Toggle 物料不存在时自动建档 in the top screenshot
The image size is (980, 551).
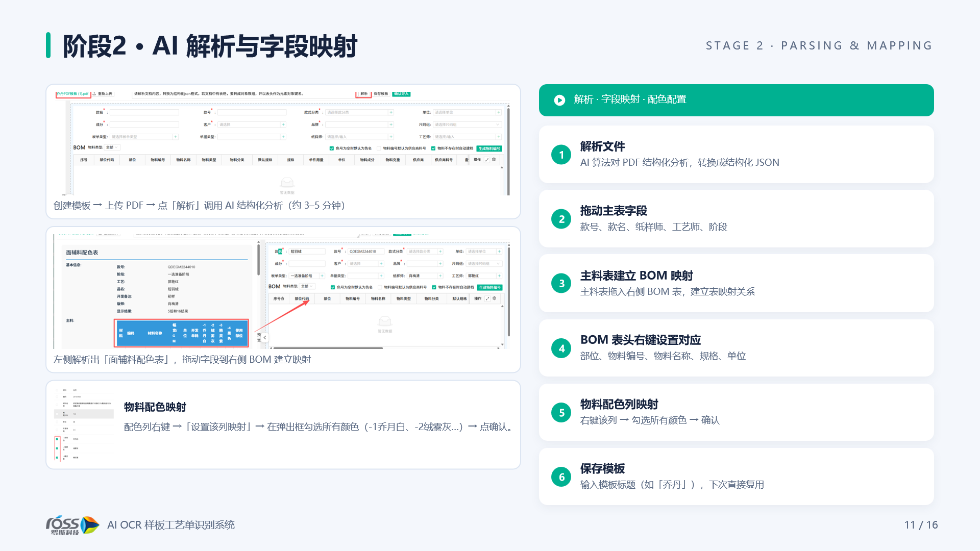tap(433, 148)
